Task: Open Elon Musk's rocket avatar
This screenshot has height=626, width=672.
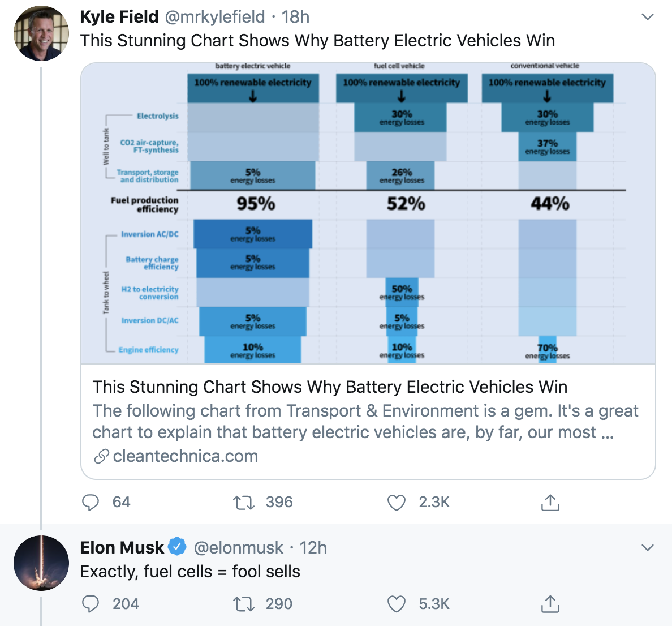Action: tap(41, 563)
